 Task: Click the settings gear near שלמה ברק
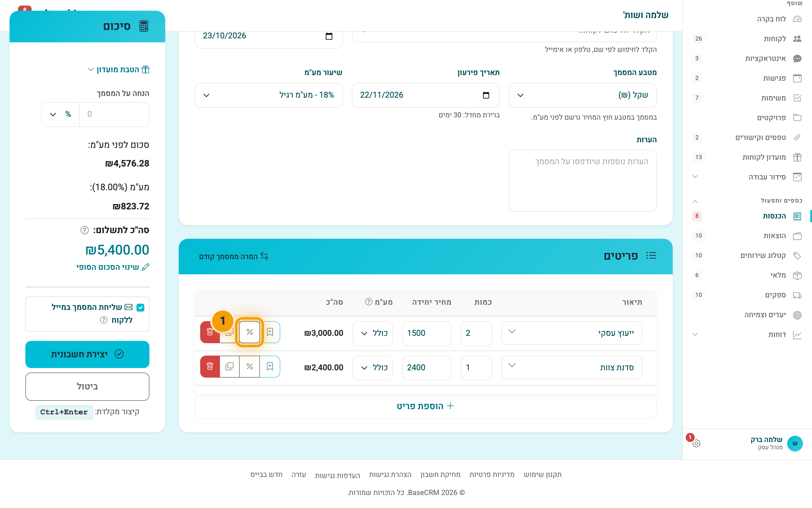696,443
